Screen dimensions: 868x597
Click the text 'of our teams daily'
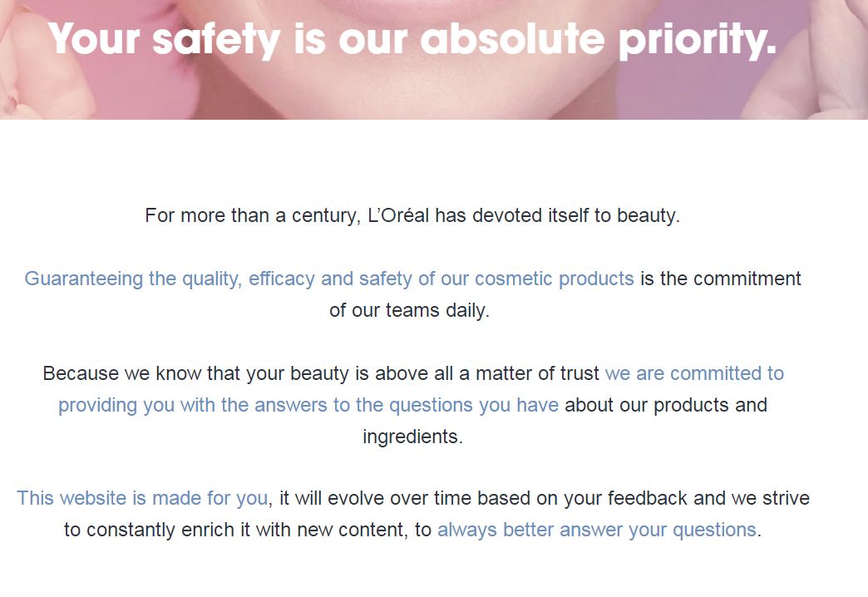coord(409,311)
